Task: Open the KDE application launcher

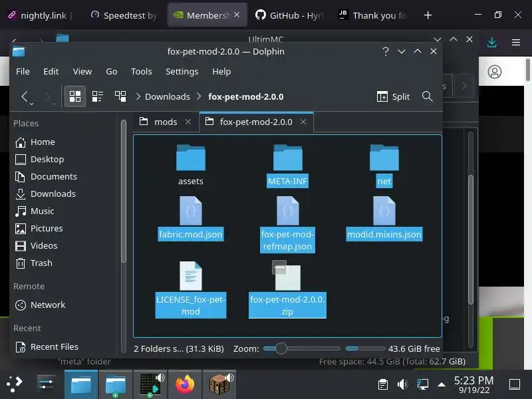Action: point(14,384)
